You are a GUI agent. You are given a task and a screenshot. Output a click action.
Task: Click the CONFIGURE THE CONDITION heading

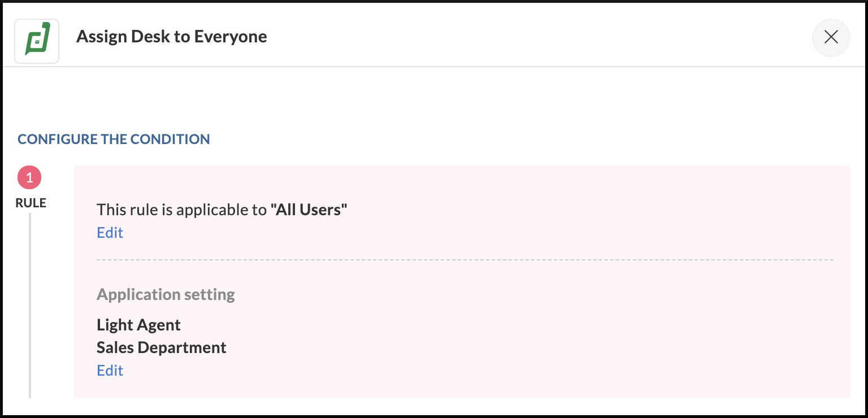(x=114, y=140)
